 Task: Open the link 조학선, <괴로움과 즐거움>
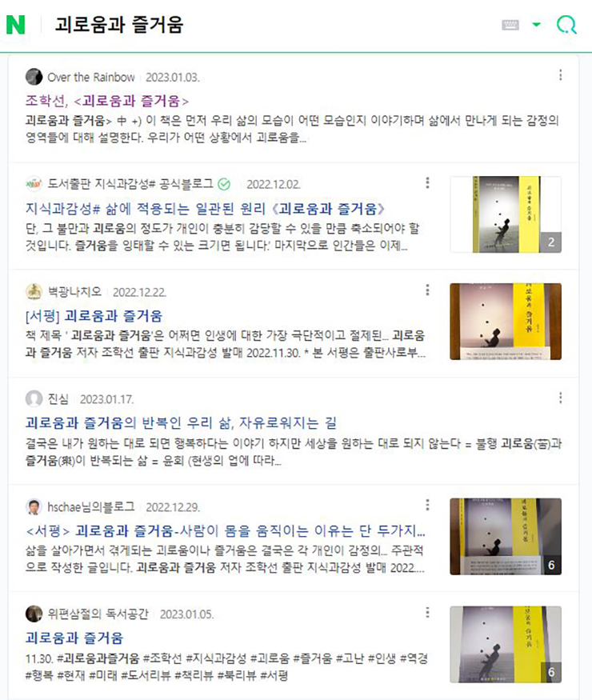click(x=107, y=101)
